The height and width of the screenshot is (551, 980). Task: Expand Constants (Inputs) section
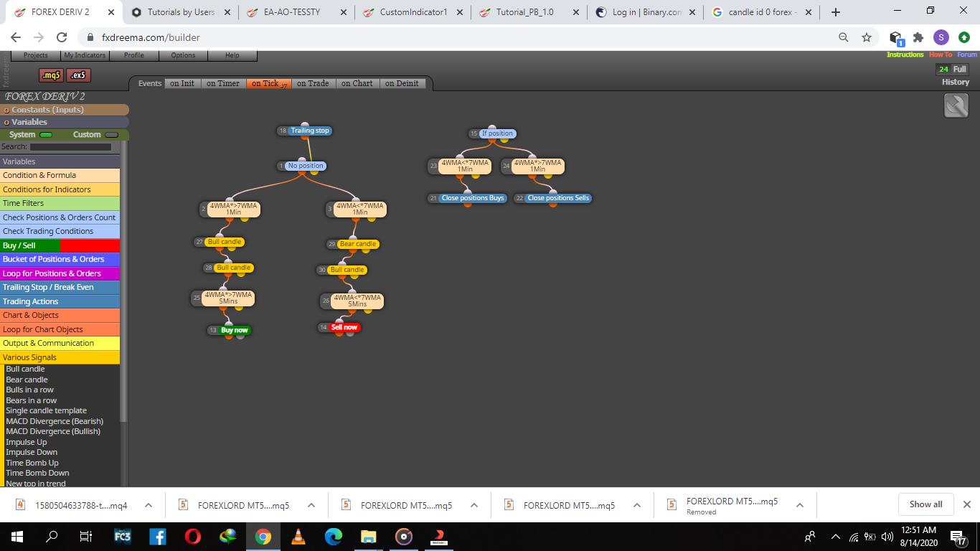[x=65, y=110]
